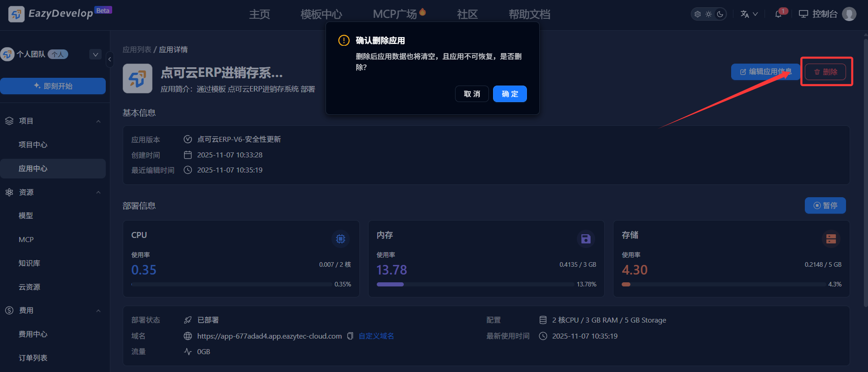This screenshot has height=372, width=868.
Task: Click the 资源 section icon in sidebar
Action: [x=9, y=192]
